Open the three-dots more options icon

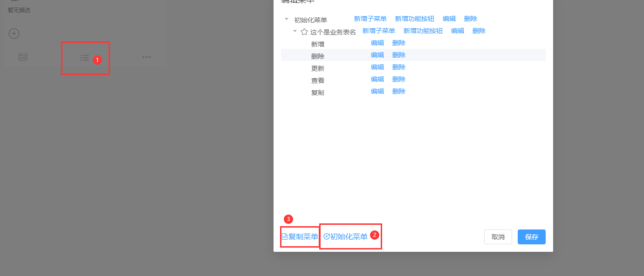[x=146, y=57]
